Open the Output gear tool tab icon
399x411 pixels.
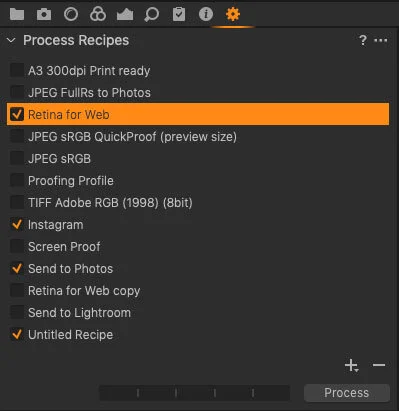(x=233, y=14)
